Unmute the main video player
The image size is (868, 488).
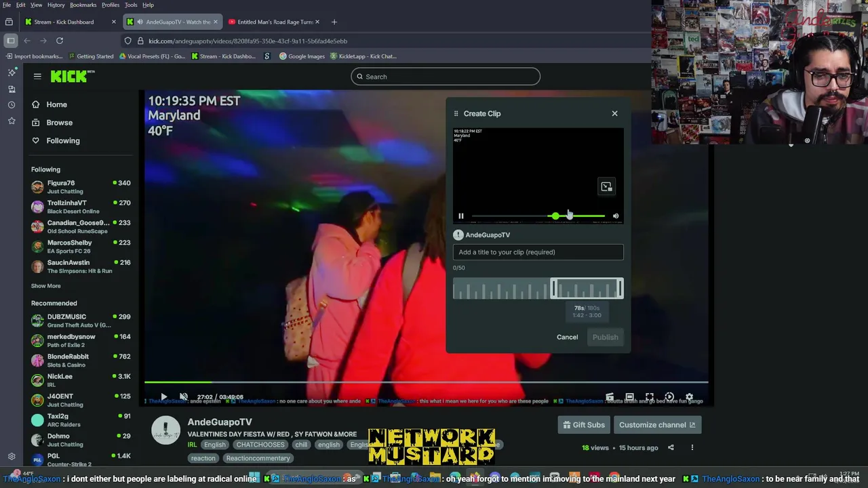coord(183,397)
